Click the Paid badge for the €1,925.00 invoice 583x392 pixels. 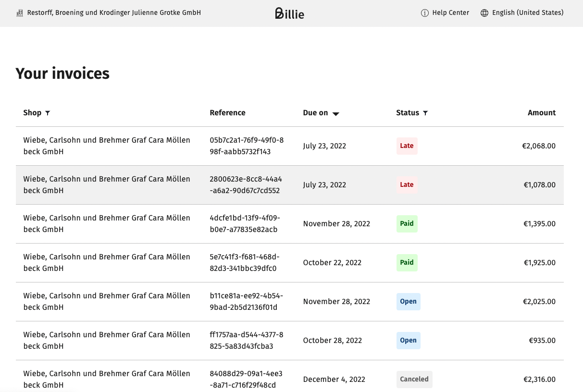407,263
